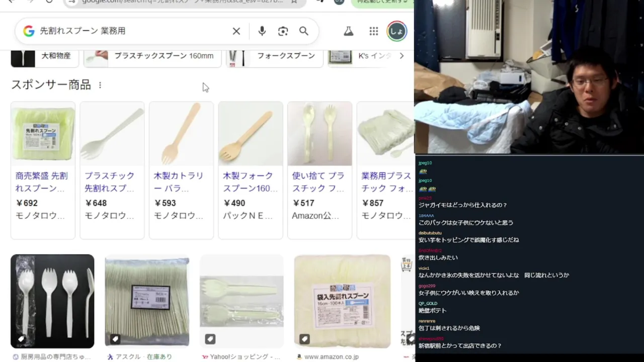This screenshot has height=362, width=644.
Task: Open the ¥490 wooden fork spoon image
Action: coord(251,134)
